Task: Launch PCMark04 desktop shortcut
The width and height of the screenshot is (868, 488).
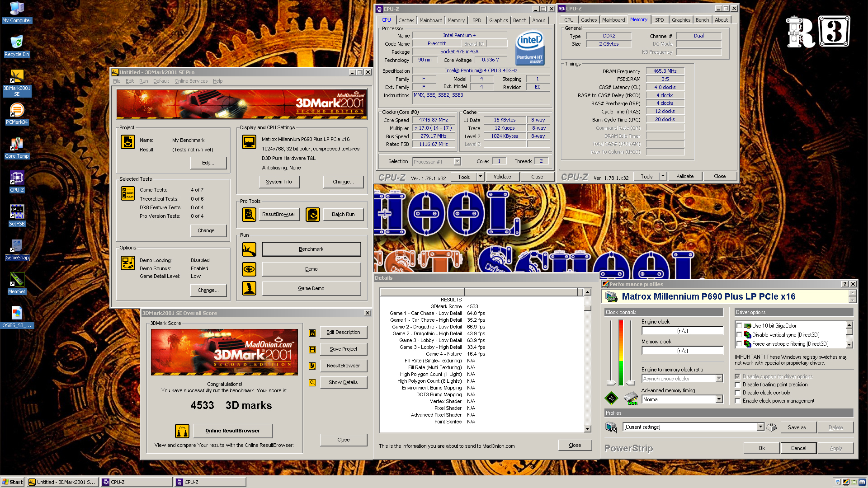Action: tap(17, 114)
